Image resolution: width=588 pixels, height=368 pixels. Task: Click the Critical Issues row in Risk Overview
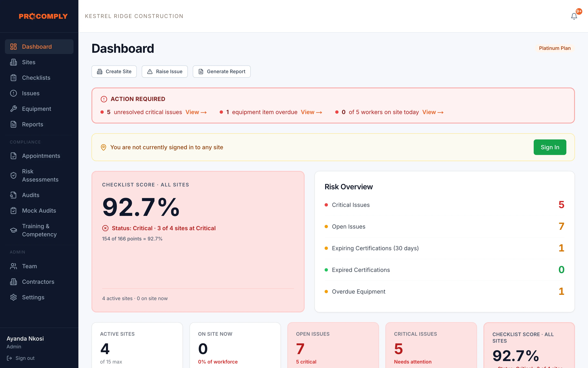pos(444,205)
